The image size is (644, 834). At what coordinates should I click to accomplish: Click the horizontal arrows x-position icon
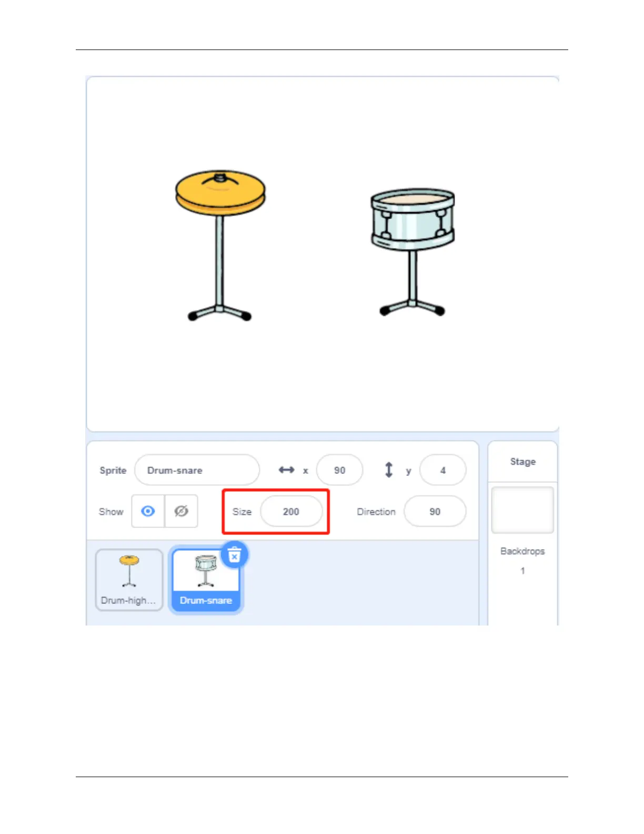[287, 470]
